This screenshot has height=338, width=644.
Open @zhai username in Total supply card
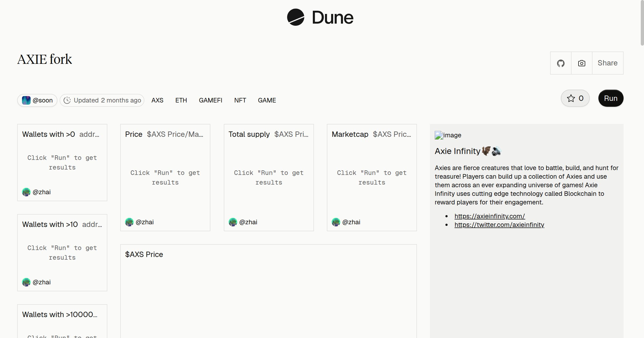[248, 222]
